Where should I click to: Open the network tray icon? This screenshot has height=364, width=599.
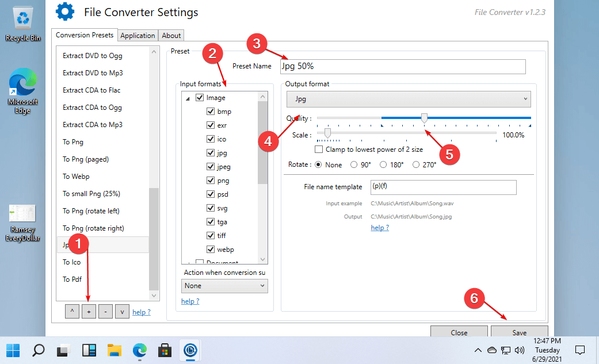[506, 350]
